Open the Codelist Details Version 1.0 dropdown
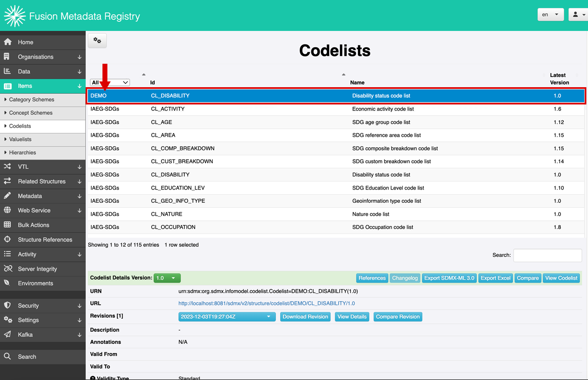Screen dimensions: 588x380 [x=167, y=278]
